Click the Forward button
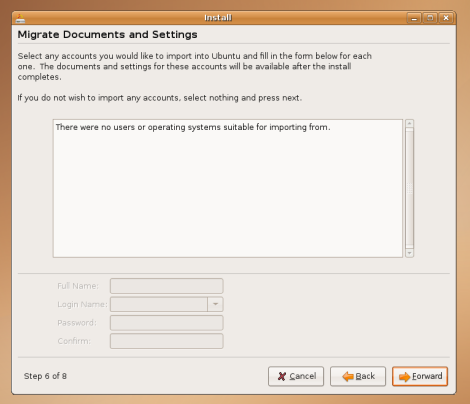This screenshot has width=470, height=404. (420, 376)
